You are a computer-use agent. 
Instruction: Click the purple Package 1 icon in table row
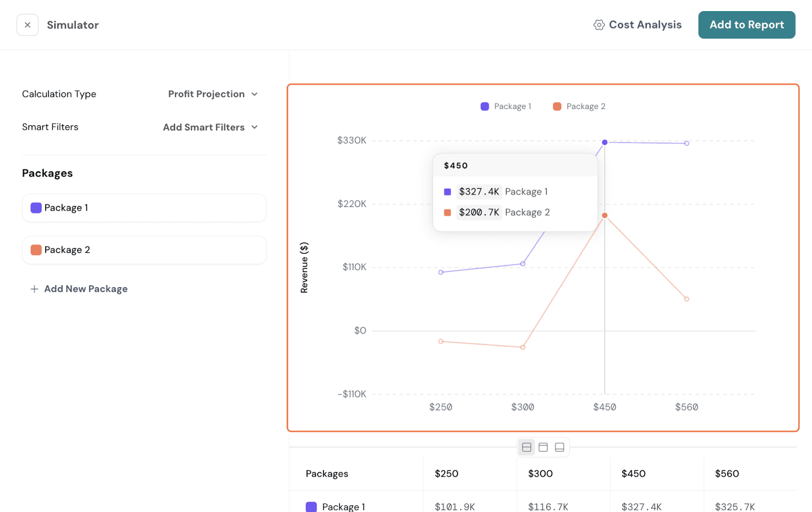pos(311,506)
